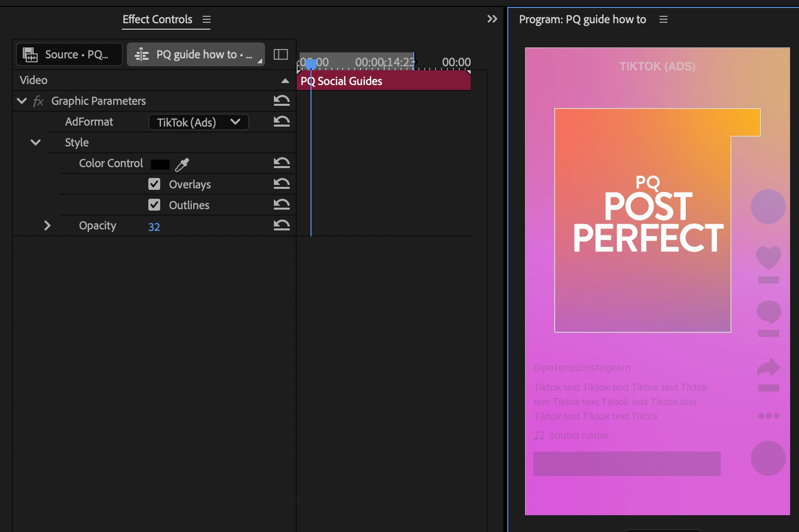Reset the Overlays parameter
This screenshot has width=799, height=532.
[x=282, y=184]
